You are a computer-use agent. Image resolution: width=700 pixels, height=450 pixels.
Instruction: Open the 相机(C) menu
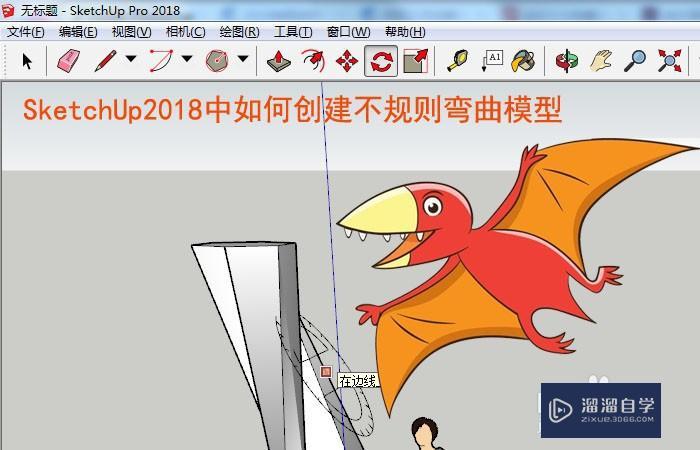[x=185, y=32]
